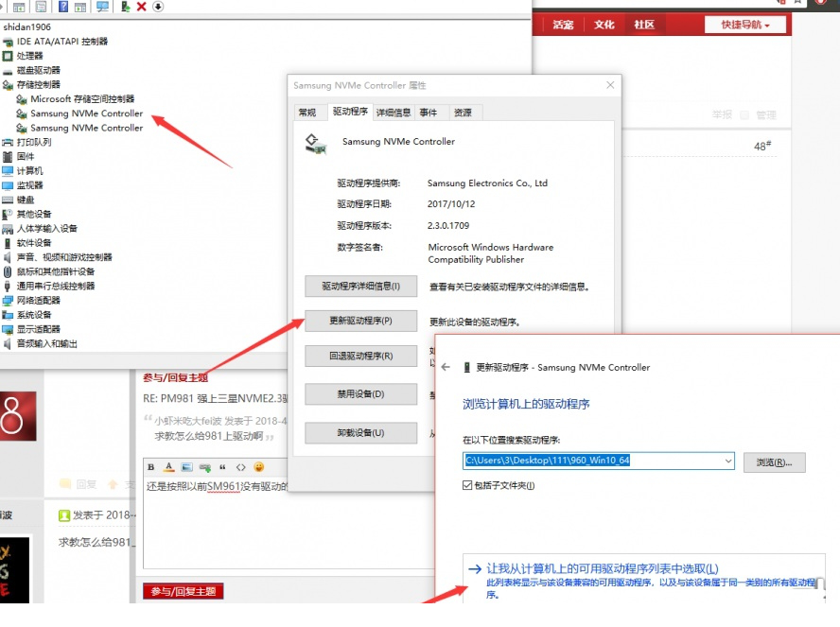Select the 处理器 category in device tree
The height and width of the screenshot is (627, 840).
pos(29,56)
